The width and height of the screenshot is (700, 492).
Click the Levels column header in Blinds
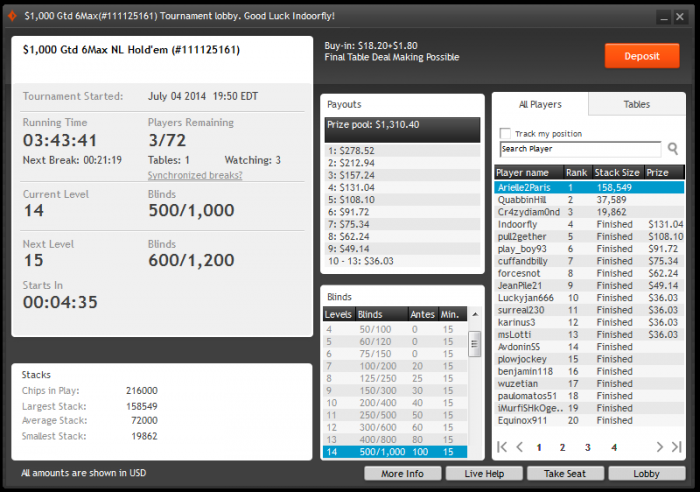[338, 314]
